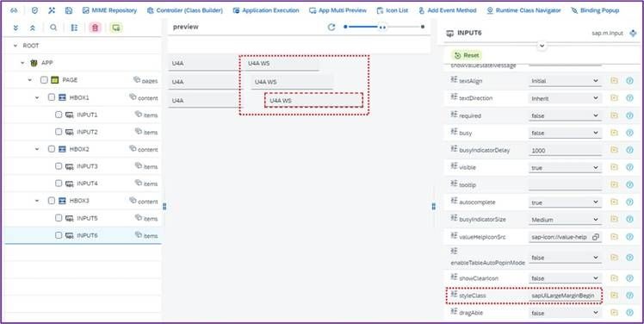Check the INPUT1 checkbox
This screenshot has height=324, width=644.
click(59, 115)
